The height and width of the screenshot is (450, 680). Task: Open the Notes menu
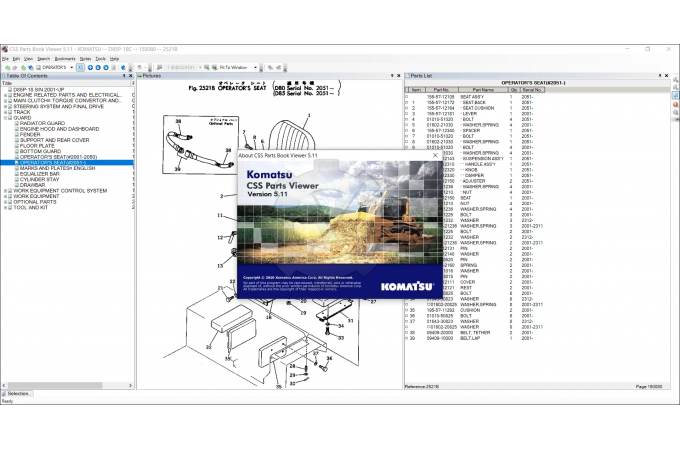(85, 59)
